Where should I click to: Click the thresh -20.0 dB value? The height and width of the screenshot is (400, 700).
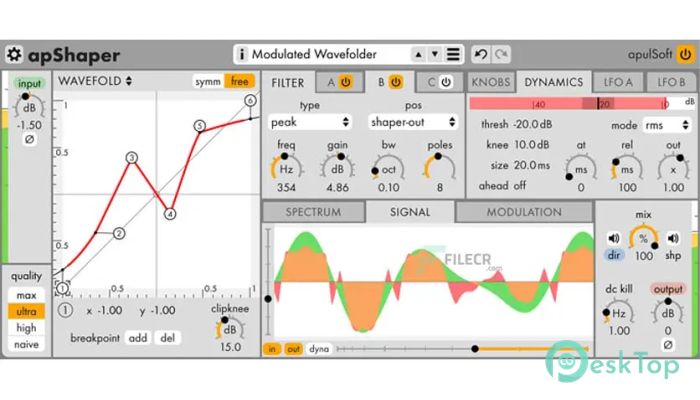point(533,124)
